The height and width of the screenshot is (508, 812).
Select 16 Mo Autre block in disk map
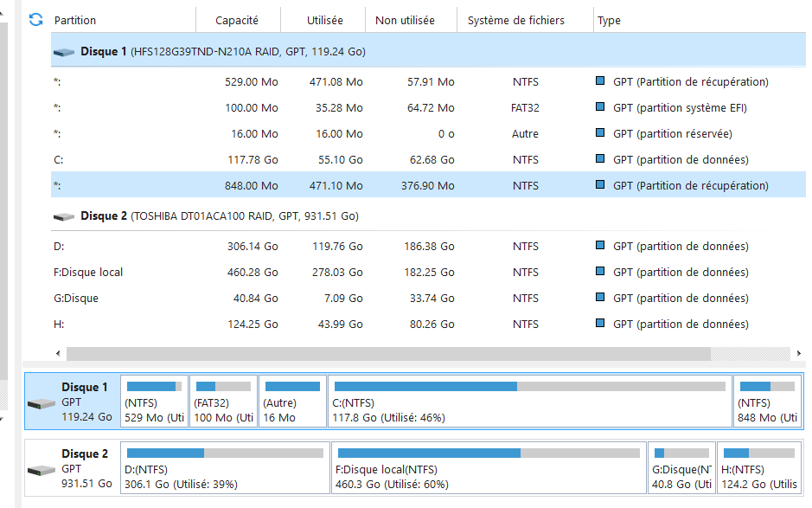pos(292,402)
